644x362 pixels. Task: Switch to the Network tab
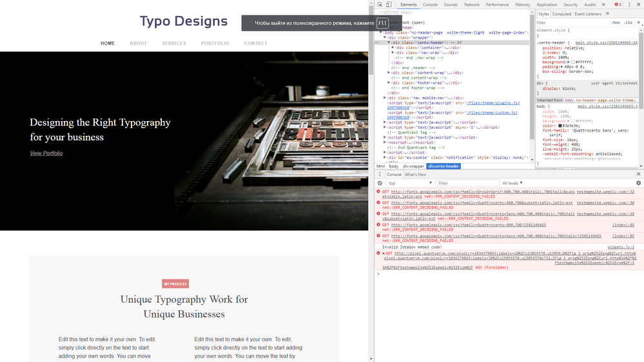tap(472, 5)
